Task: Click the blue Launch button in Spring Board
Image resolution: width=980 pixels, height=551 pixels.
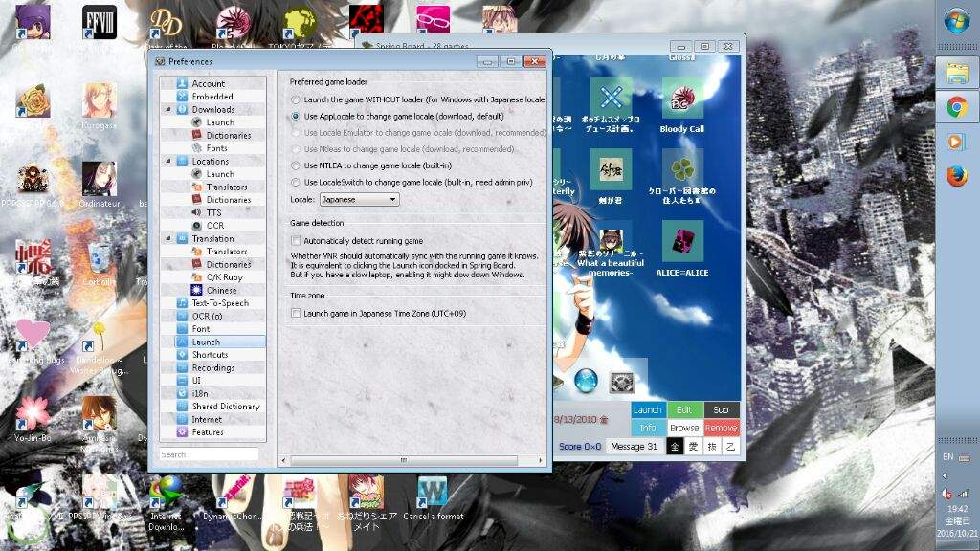Action: [647, 409]
